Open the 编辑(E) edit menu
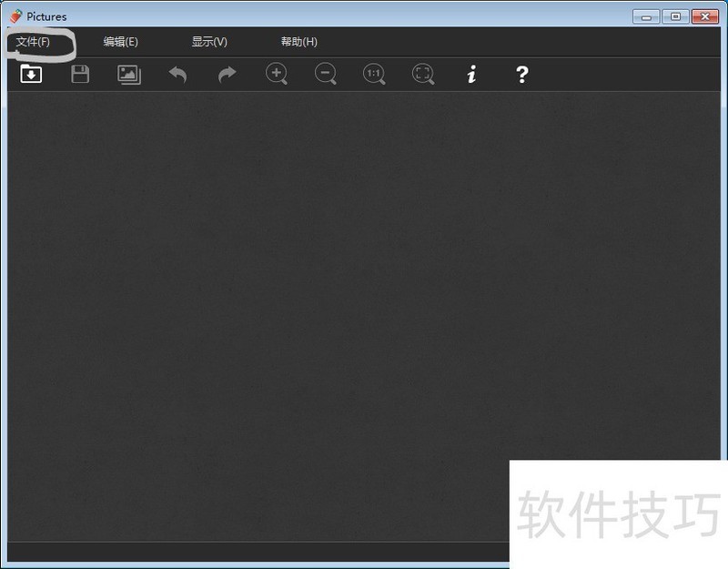This screenshot has width=728, height=569. coord(120,41)
